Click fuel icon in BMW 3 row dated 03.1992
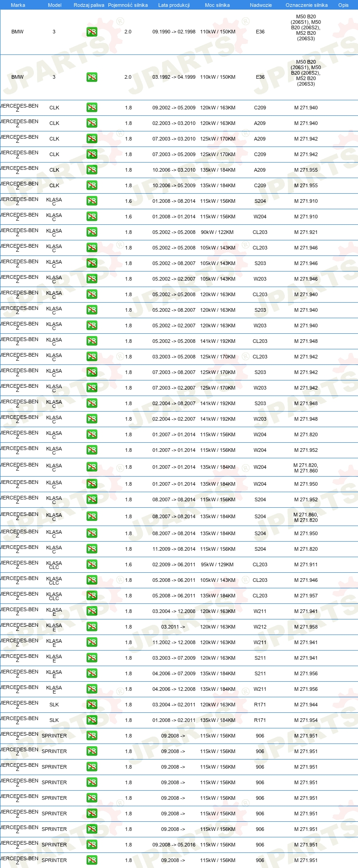The width and height of the screenshot is (358, 868). click(x=92, y=77)
